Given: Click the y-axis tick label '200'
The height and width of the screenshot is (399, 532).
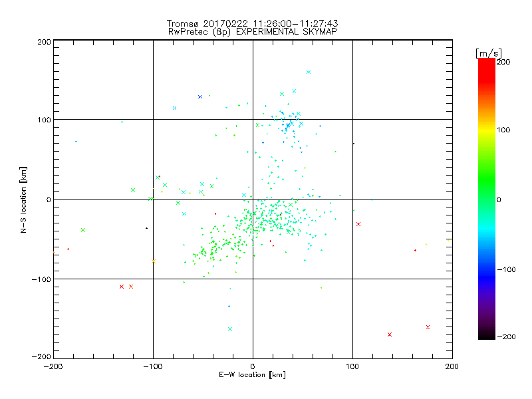Looking at the screenshot, I should tap(44, 42).
